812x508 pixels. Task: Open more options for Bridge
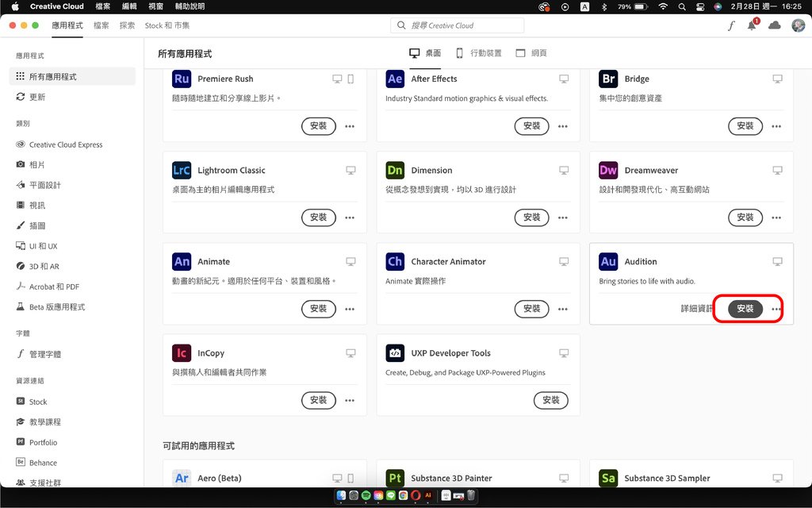[776, 126]
